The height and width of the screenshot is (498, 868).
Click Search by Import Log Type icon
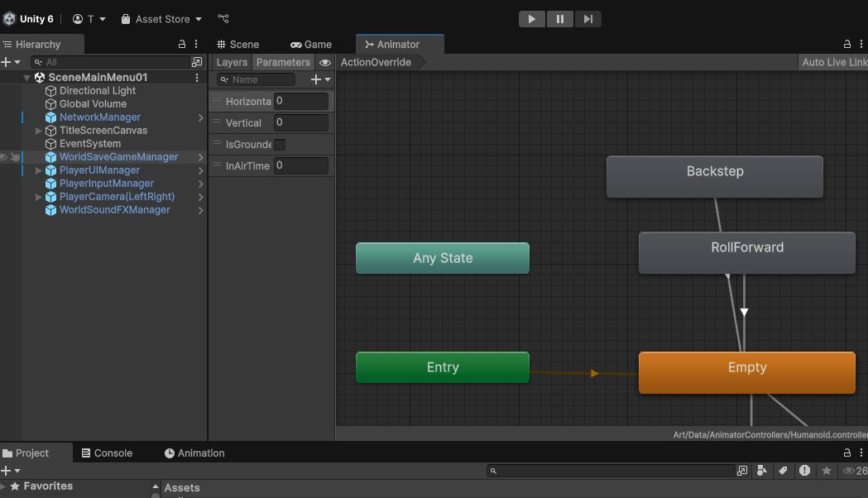click(x=804, y=471)
